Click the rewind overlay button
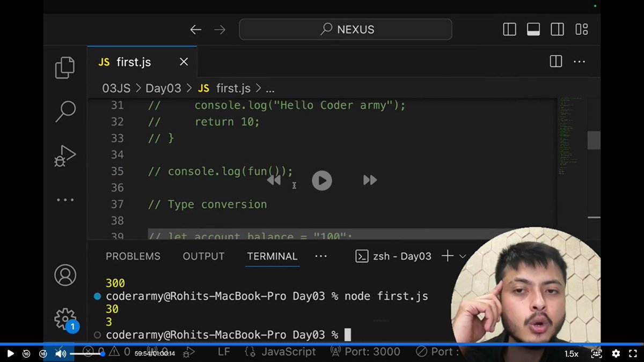 pos(274,180)
